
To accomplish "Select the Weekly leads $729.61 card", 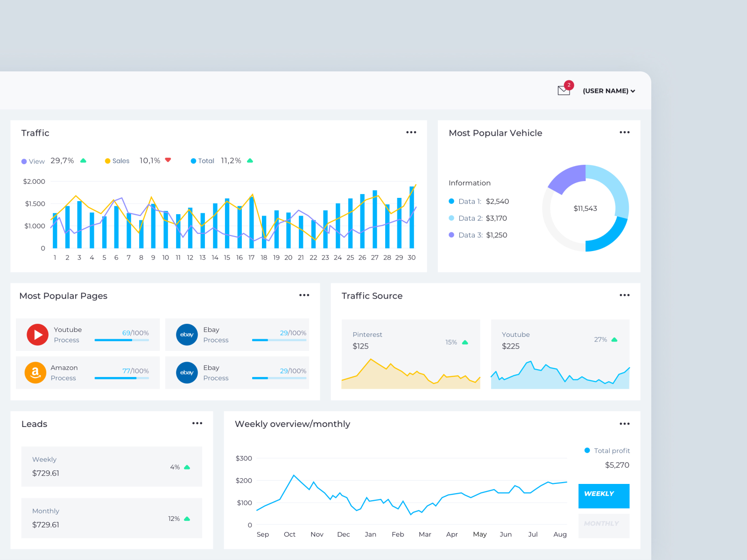I will pos(112,467).
